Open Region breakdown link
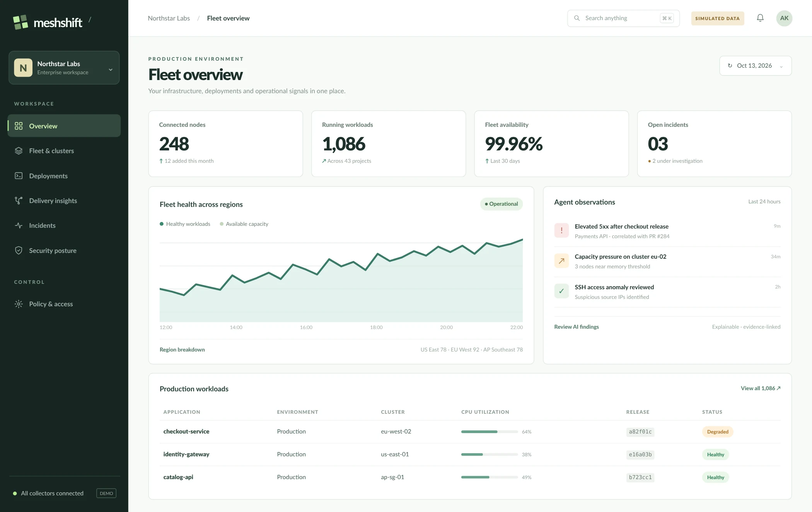The width and height of the screenshot is (812, 512). click(182, 350)
